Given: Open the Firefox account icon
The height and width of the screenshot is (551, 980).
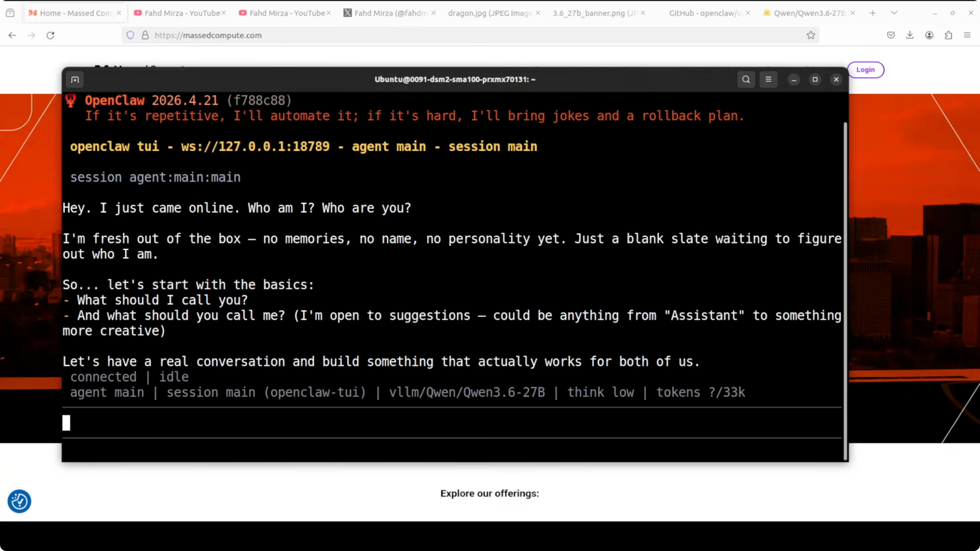Looking at the screenshot, I should (x=929, y=35).
